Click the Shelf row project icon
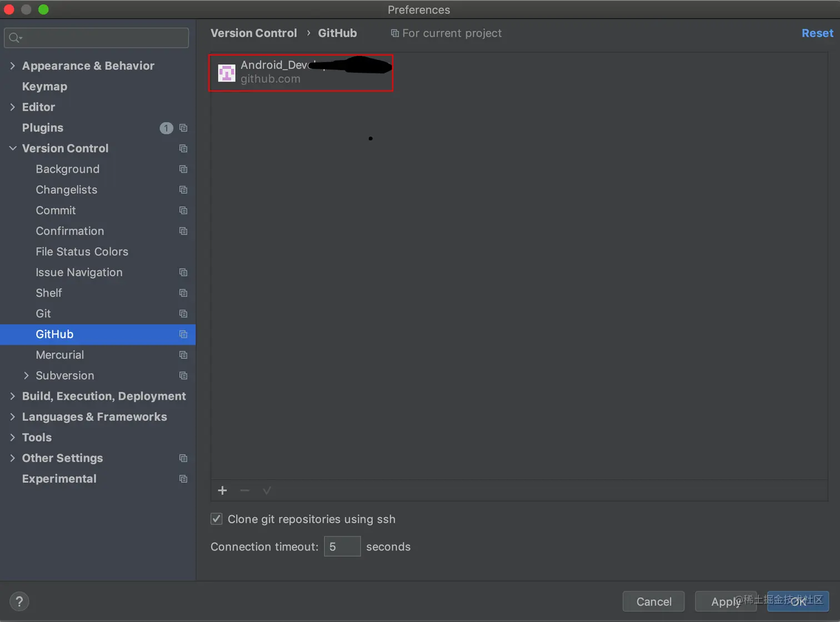Screen dimensions: 840x622 [x=183, y=293]
